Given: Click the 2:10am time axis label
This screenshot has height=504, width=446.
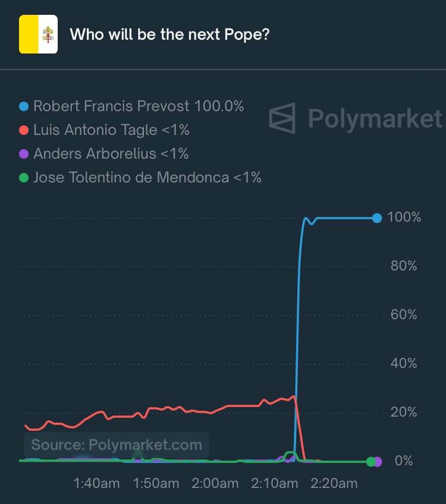Looking at the screenshot, I should click(274, 483).
